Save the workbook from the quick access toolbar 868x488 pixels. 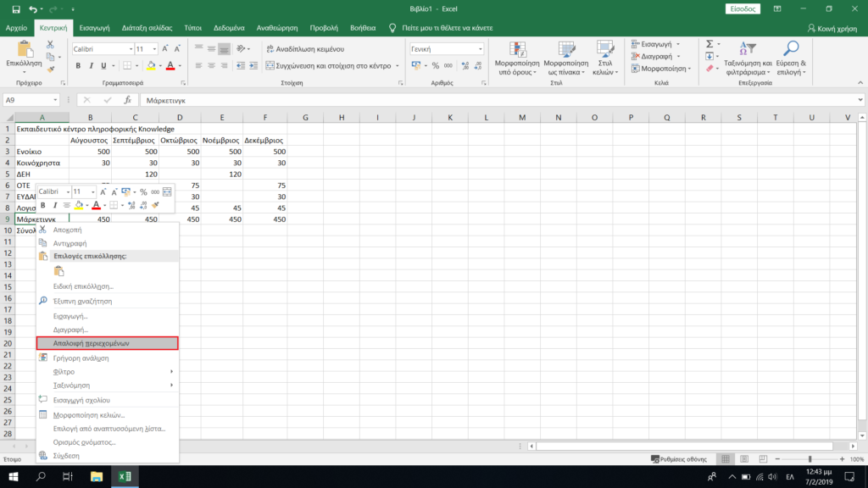pyautogui.click(x=16, y=8)
